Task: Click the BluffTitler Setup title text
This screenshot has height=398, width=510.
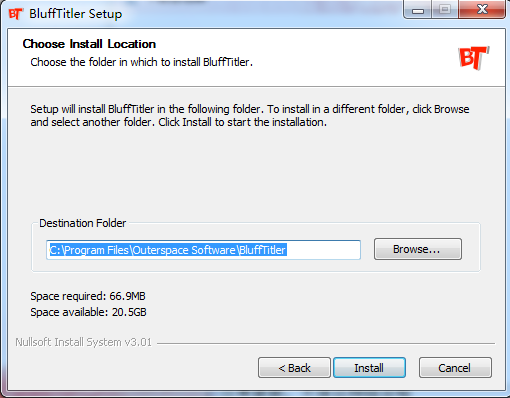Action: (76, 14)
